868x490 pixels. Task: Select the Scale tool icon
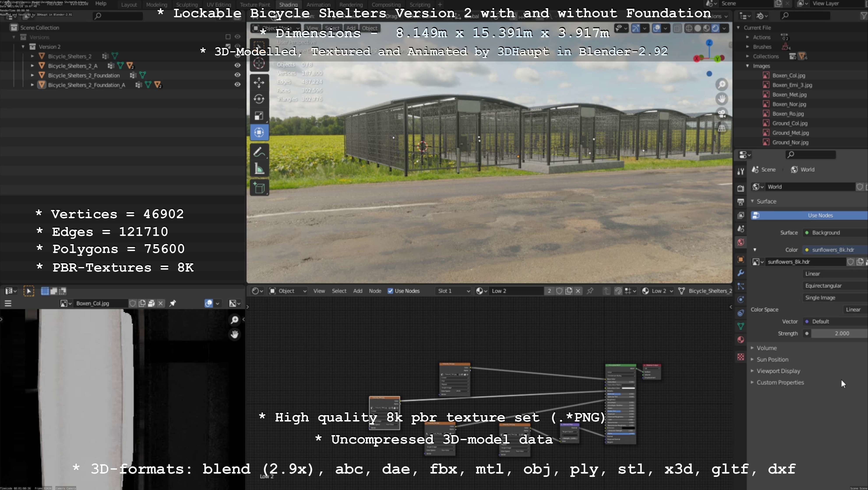pyautogui.click(x=259, y=116)
